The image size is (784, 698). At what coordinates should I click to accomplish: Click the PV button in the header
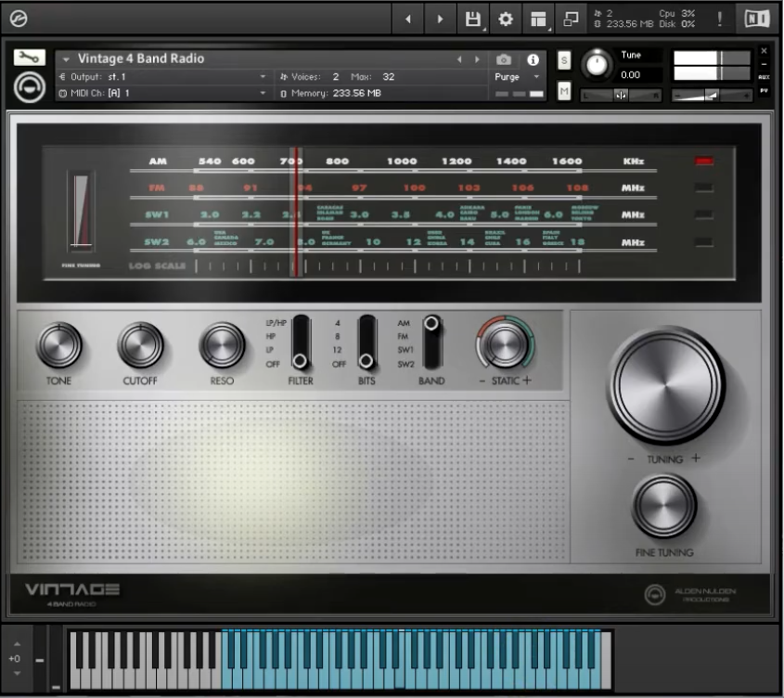pyautogui.click(x=763, y=90)
